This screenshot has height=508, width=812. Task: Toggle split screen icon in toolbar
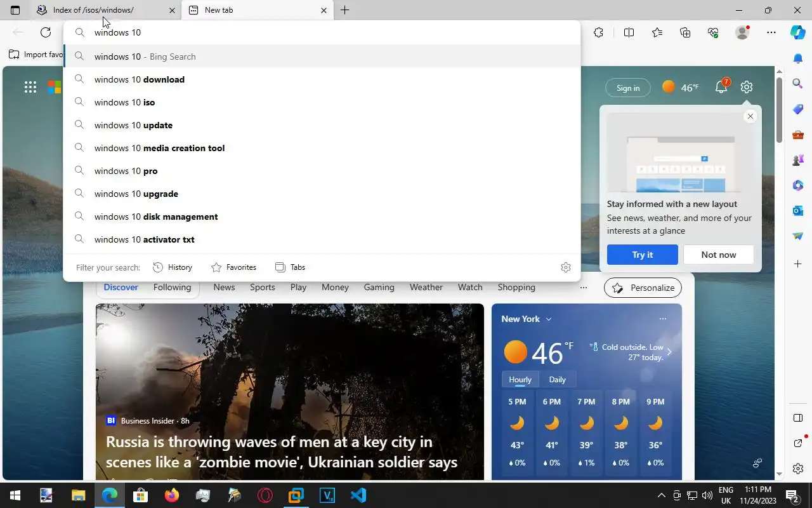tap(629, 32)
